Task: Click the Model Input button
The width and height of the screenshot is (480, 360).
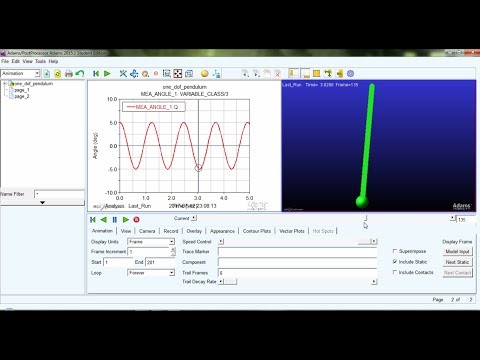Action: coord(457,252)
